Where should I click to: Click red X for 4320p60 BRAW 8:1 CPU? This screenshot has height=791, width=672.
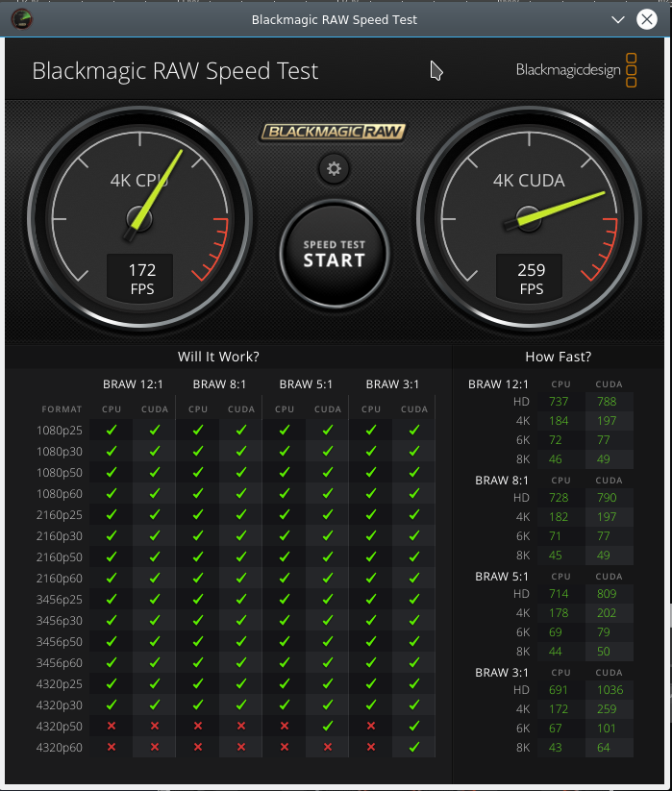[198, 747]
